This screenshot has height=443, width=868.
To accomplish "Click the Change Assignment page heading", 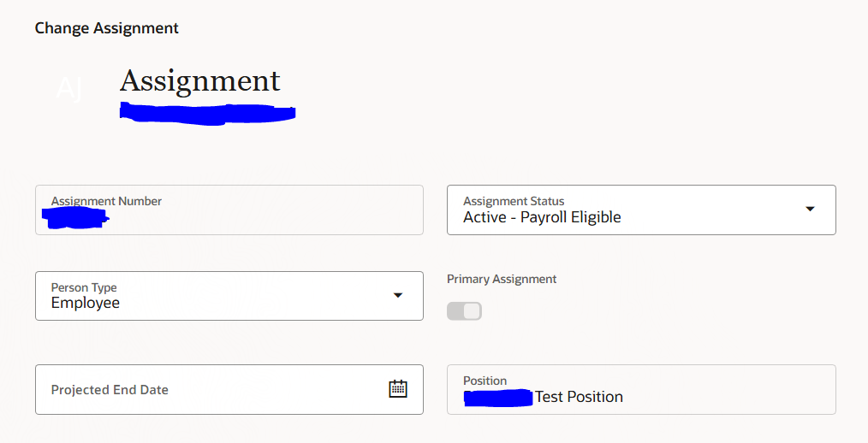I will [106, 28].
